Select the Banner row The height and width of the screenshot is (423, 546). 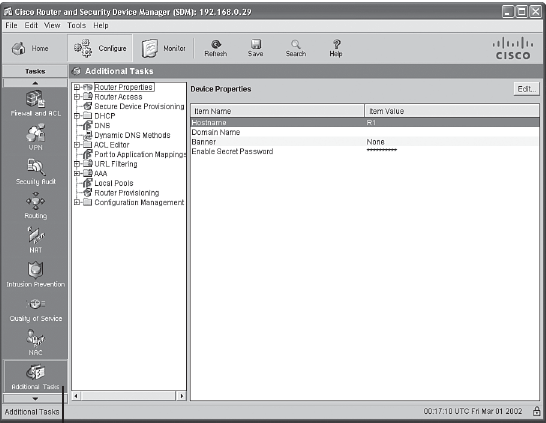(365, 142)
